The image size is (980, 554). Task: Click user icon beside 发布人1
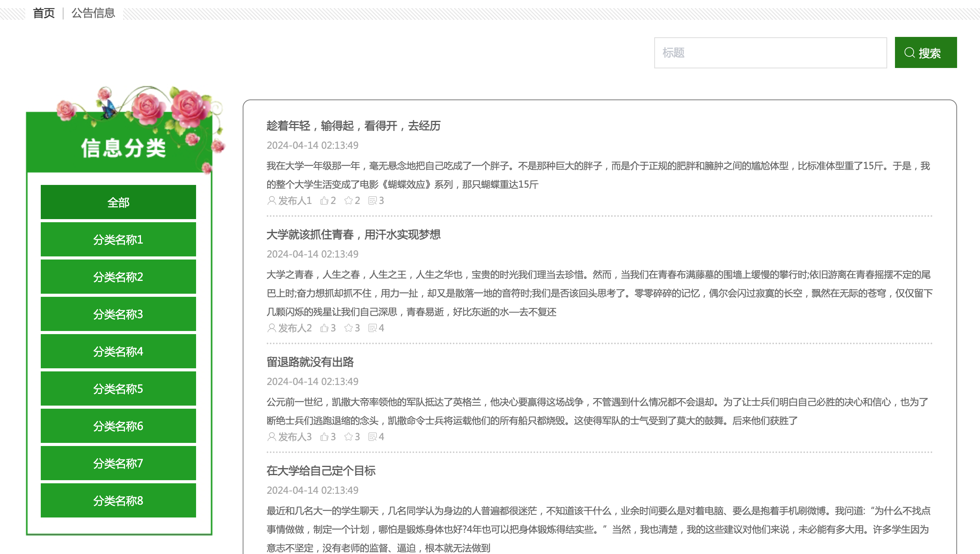tap(272, 200)
